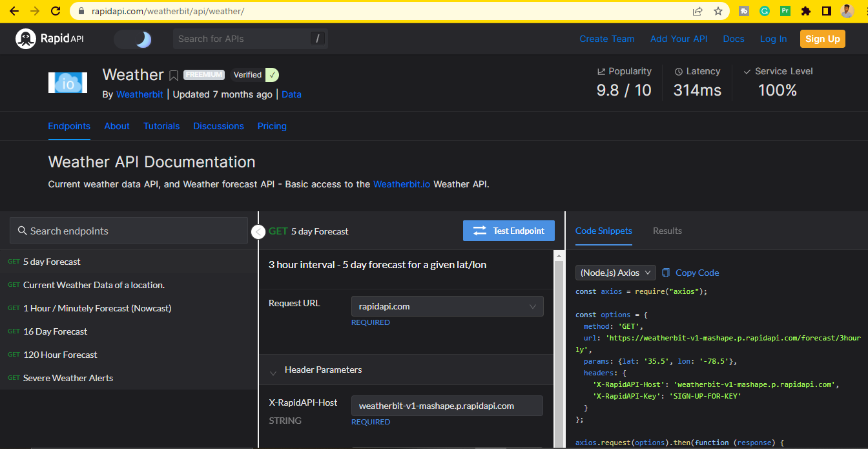Switch to the Results tab
868x449 pixels.
(667, 231)
